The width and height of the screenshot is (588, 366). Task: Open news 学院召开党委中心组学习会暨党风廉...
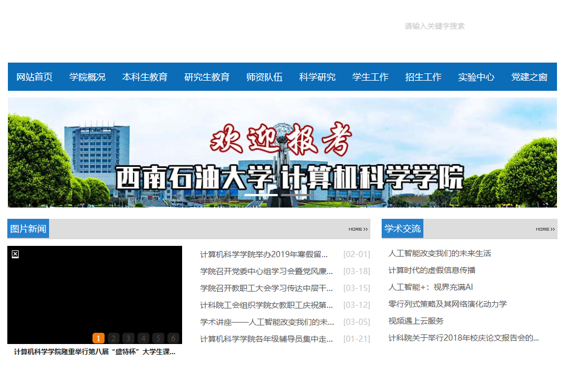click(266, 271)
